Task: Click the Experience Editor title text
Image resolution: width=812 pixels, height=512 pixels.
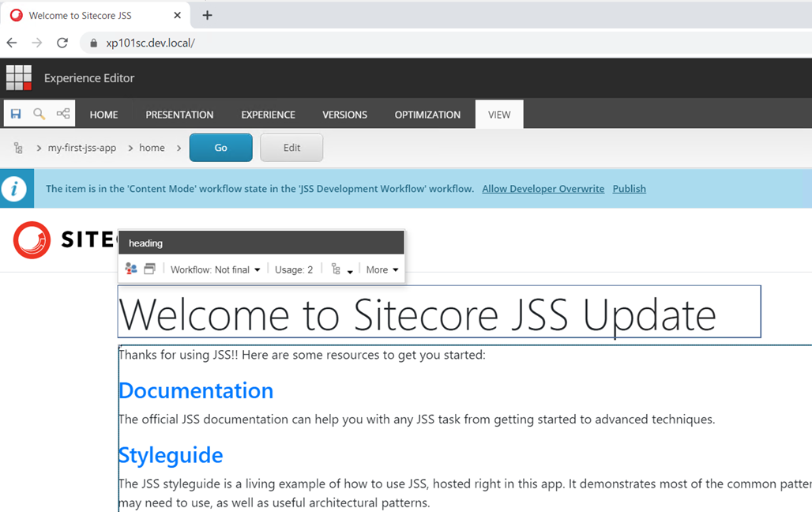Action: 89,77
